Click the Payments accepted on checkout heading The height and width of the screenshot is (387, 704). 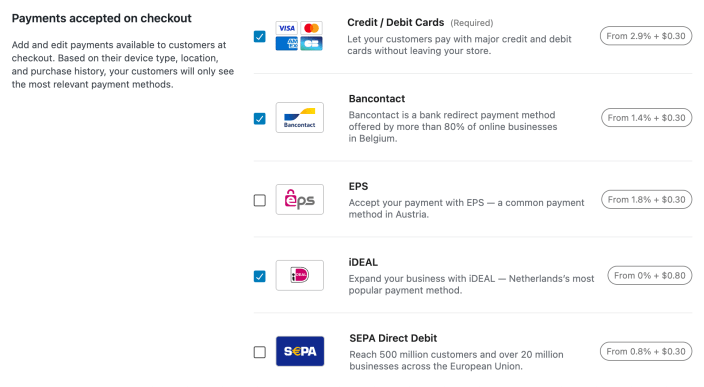coord(101,18)
